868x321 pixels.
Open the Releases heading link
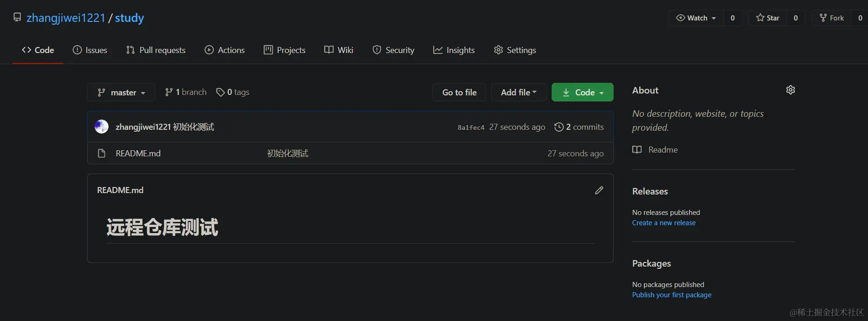click(x=650, y=191)
